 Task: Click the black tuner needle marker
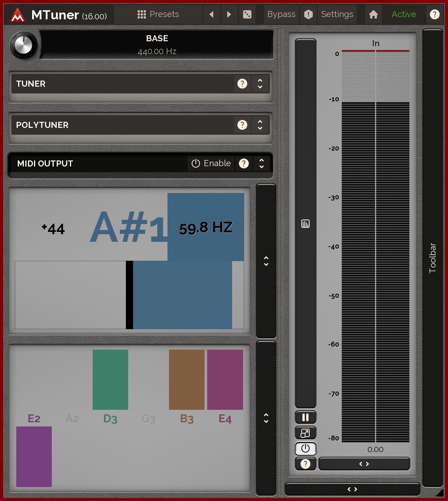129,295
